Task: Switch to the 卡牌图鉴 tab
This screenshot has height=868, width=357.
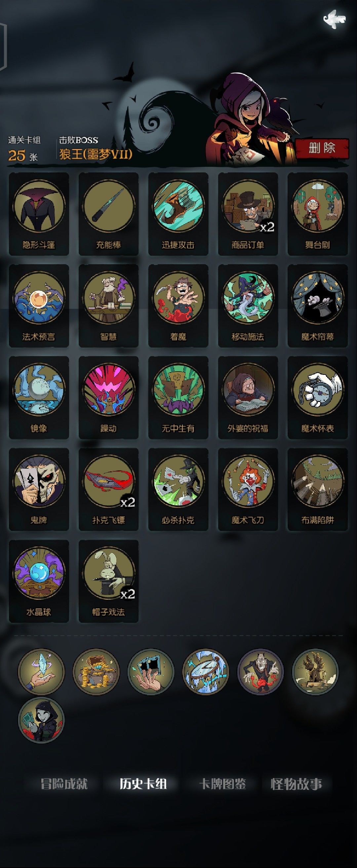Action: 222,784
